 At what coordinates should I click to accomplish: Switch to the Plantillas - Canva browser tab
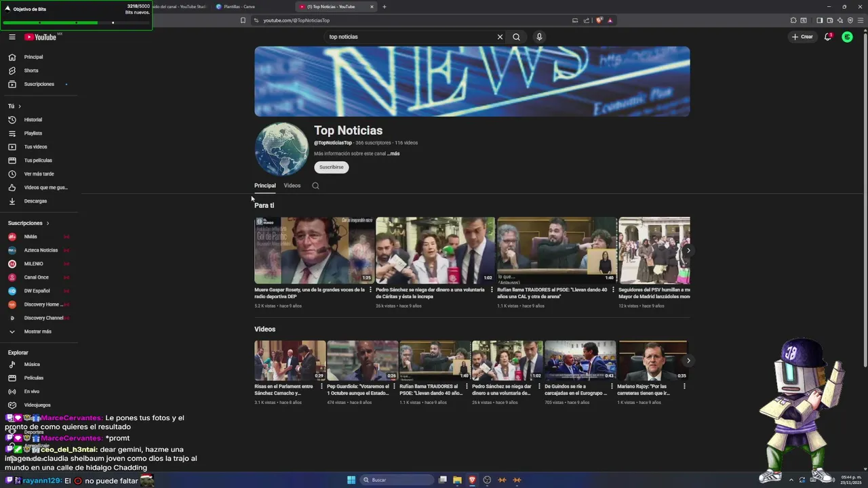pyautogui.click(x=251, y=7)
